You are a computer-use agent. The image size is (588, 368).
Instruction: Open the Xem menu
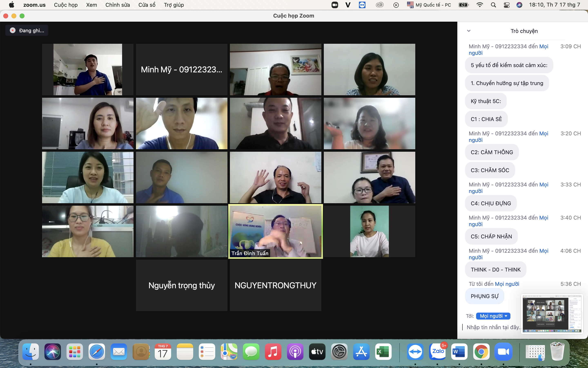pyautogui.click(x=91, y=5)
